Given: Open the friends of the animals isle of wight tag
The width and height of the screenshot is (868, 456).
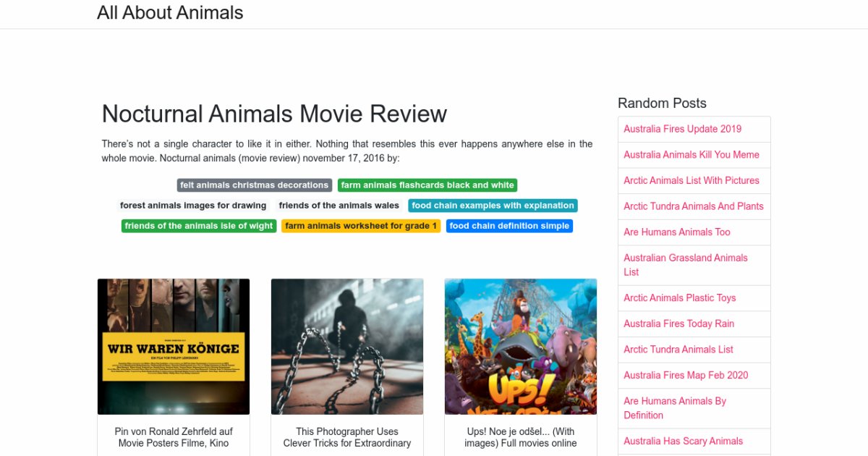Looking at the screenshot, I should pyautogui.click(x=199, y=226).
